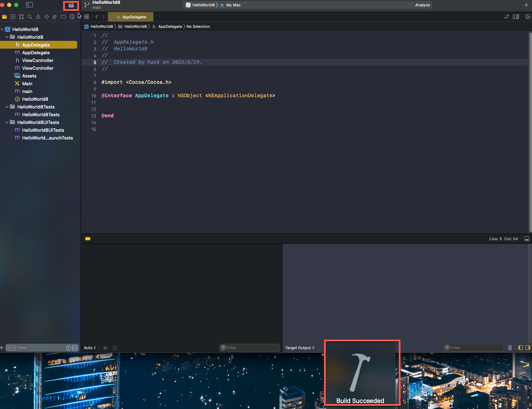Viewport: 532px width, 409px height.
Task: Open the Test navigator diamond icon
Action: [x=47, y=17]
